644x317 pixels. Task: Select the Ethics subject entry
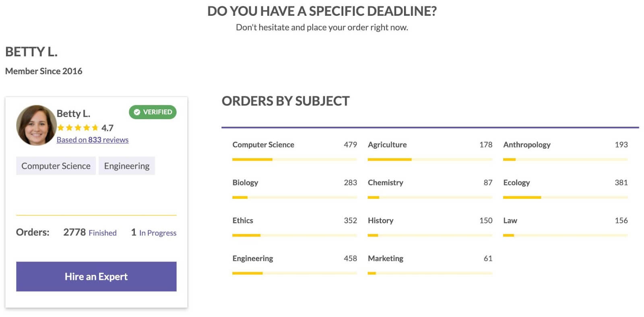coord(295,226)
